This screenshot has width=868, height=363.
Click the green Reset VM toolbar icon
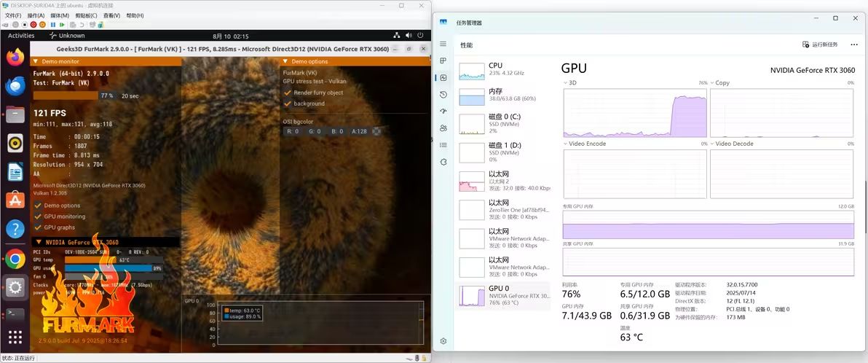click(63, 24)
